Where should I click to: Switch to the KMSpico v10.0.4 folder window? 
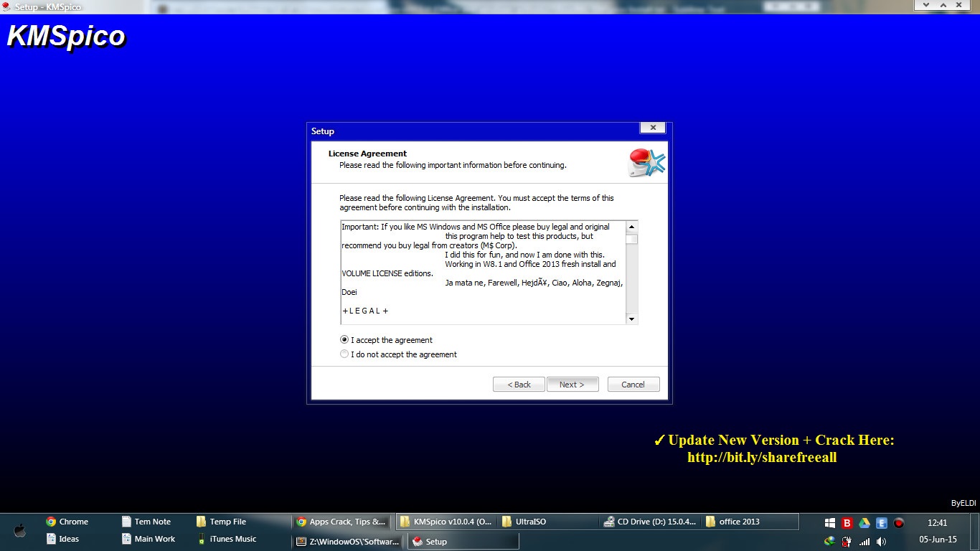point(446,522)
